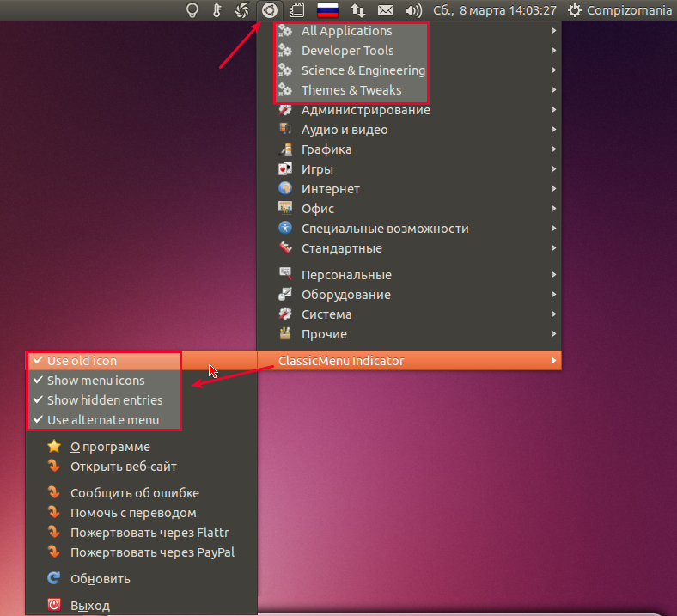Click the Игры playing cards icon
This screenshot has width=677, height=616.
click(x=285, y=168)
